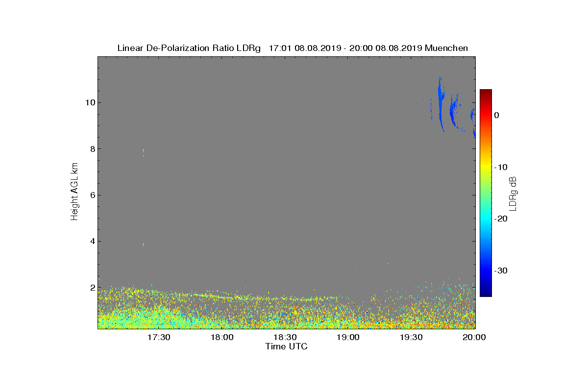
Task: Click the yellow speck at 4 km height
Action: point(143,244)
